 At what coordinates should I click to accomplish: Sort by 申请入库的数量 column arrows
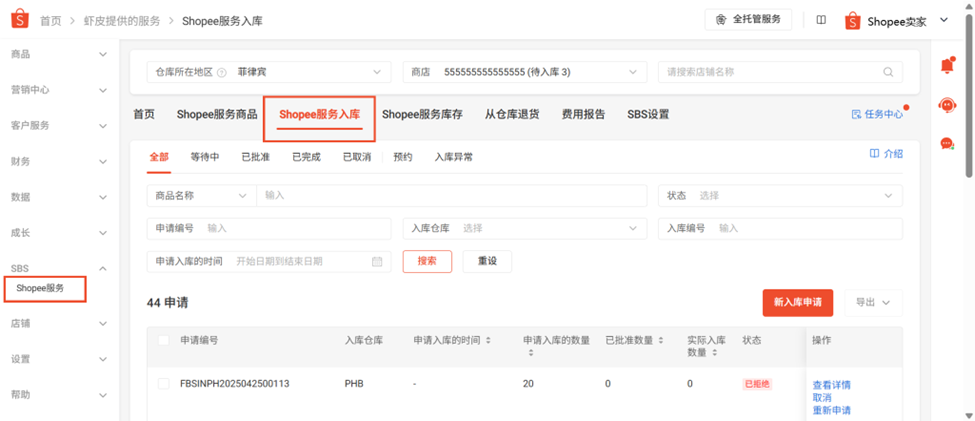point(530,353)
